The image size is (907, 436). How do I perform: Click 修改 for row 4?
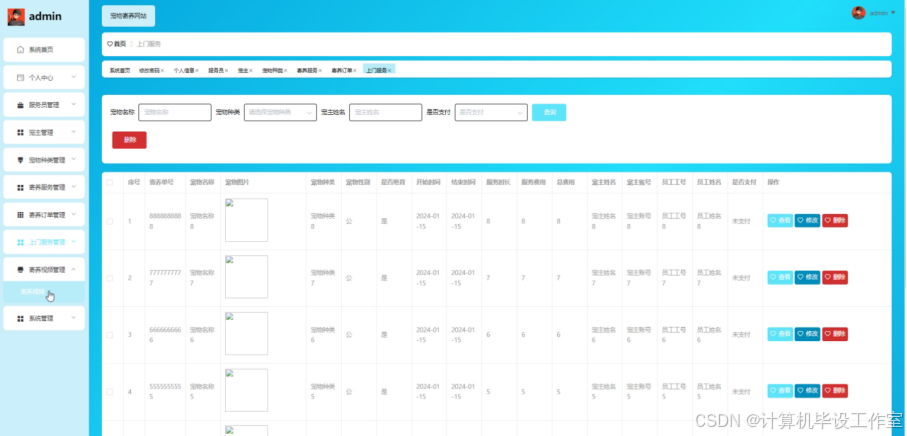[808, 390]
